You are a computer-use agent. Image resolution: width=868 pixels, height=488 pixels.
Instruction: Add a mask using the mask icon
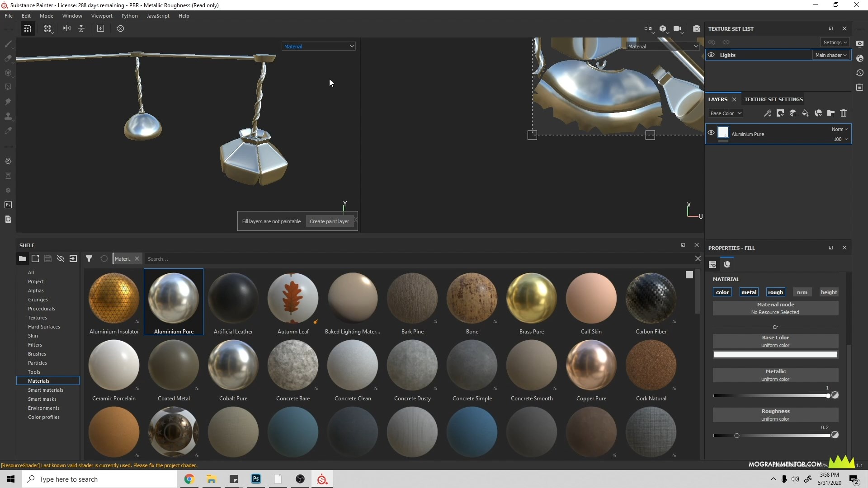780,113
